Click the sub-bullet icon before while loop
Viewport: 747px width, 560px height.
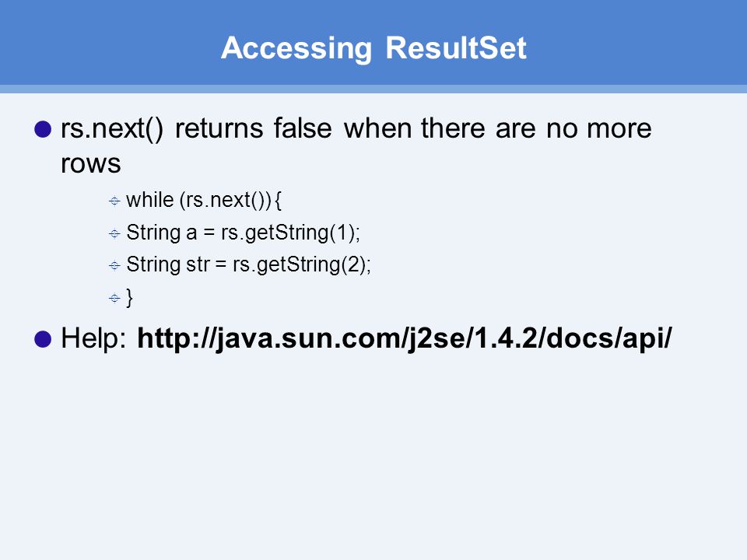coord(114,201)
